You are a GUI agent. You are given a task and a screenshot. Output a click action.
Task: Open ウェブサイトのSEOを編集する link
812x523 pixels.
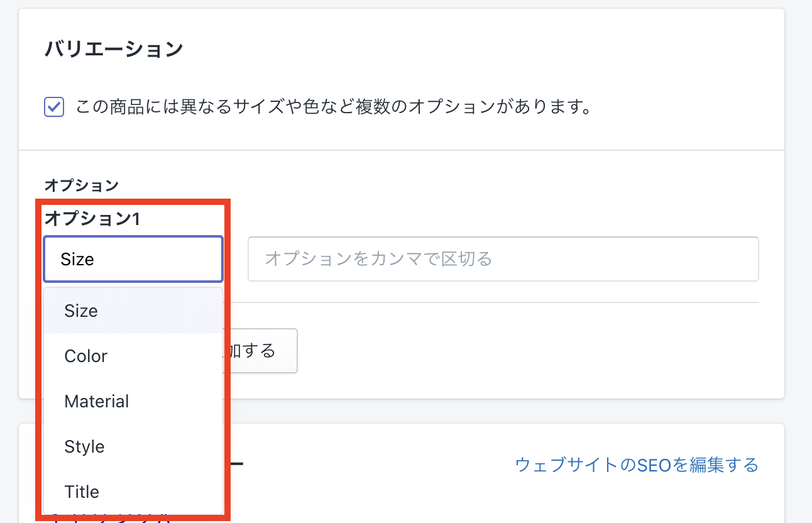636,465
